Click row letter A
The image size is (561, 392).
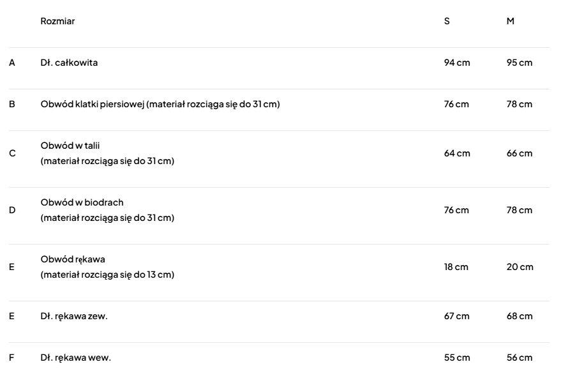pyautogui.click(x=11, y=63)
